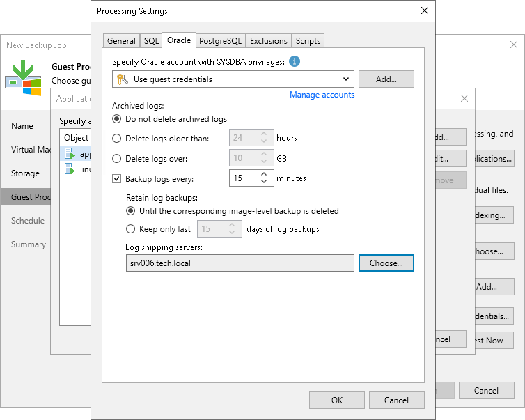525x420 pixels.
Task: Choose Keep only last days option
Action: [x=130, y=229]
